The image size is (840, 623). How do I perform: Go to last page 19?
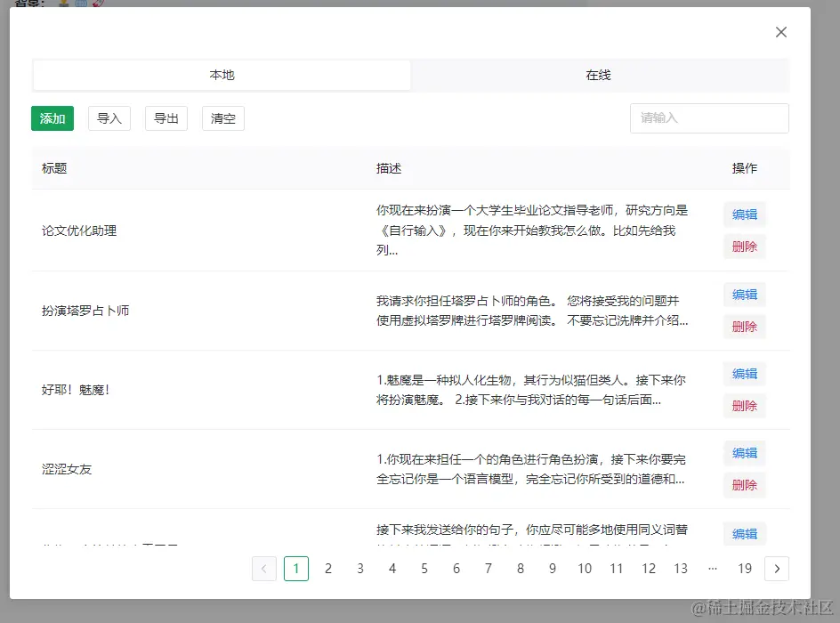[745, 569]
